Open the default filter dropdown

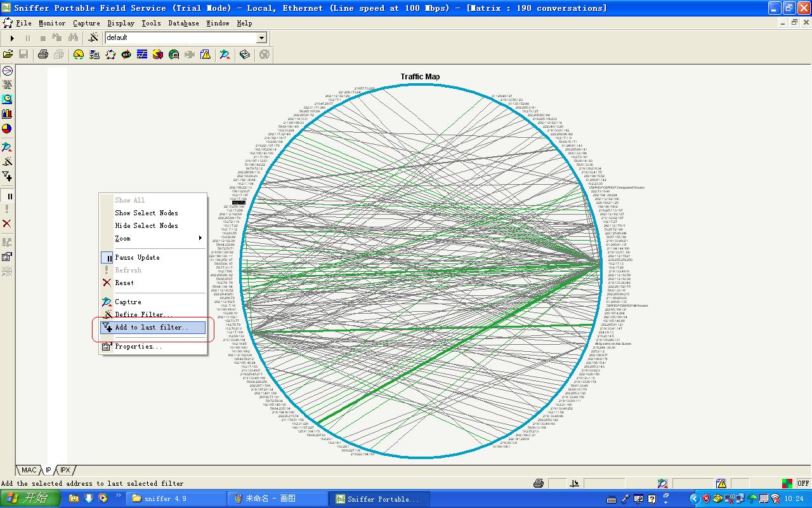[261, 38]
